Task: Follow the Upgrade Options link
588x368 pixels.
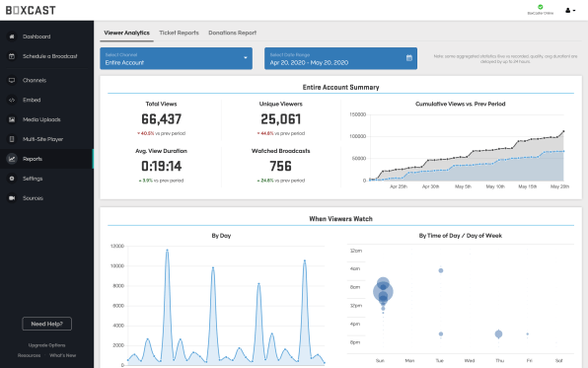Action: [x=47, y=345]
